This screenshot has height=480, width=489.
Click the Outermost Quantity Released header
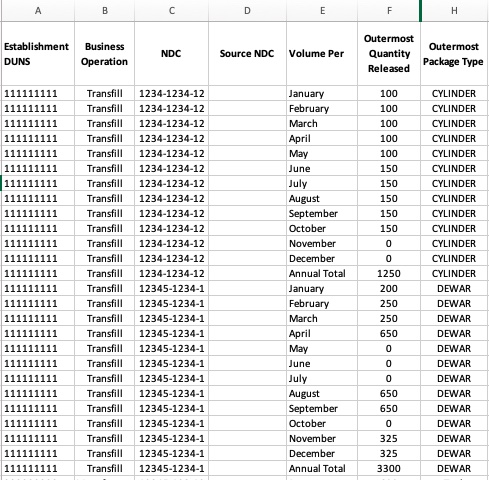coord(389,54)
